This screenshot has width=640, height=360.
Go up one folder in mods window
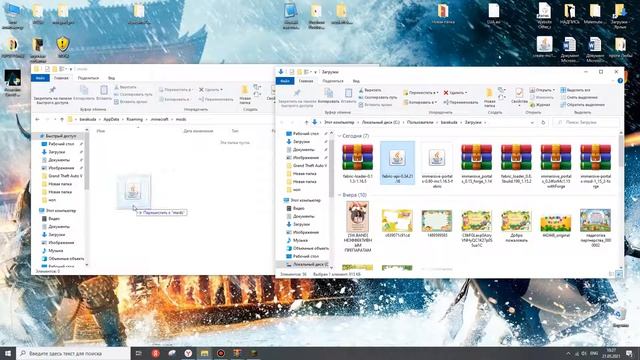[62, 120]
